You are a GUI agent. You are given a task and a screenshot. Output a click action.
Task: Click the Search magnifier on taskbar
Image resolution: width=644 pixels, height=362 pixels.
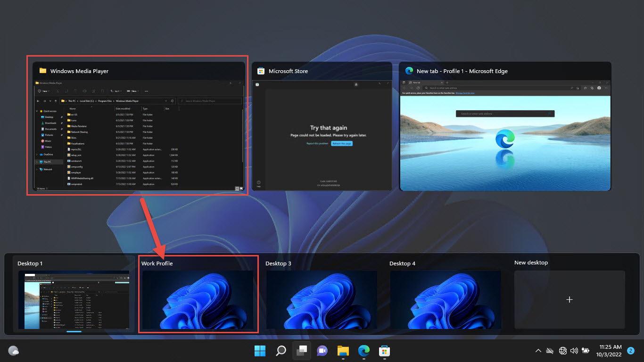(281, 351)
